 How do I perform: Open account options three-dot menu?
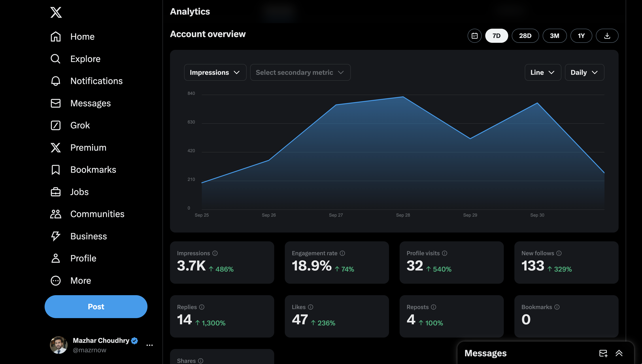point(149,345)
